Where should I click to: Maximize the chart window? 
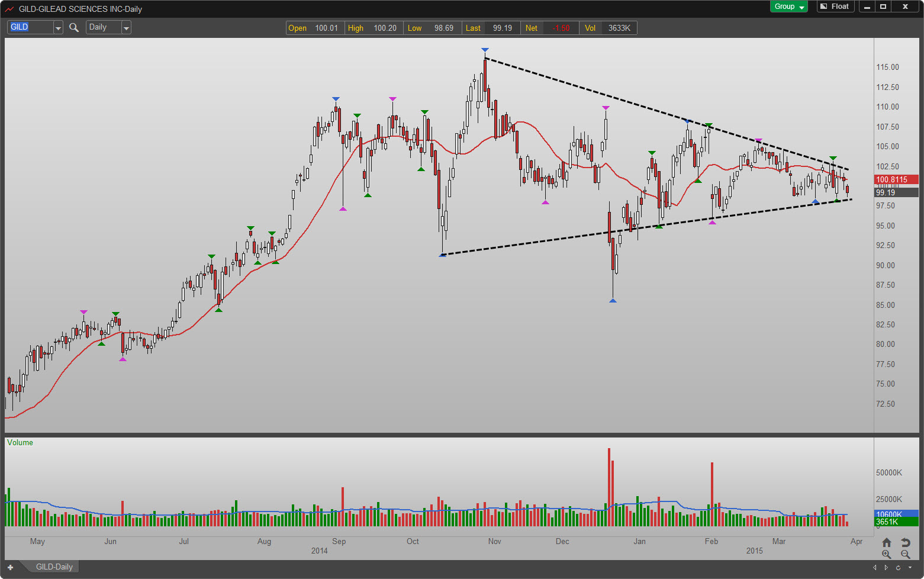[x=883, y=7]
